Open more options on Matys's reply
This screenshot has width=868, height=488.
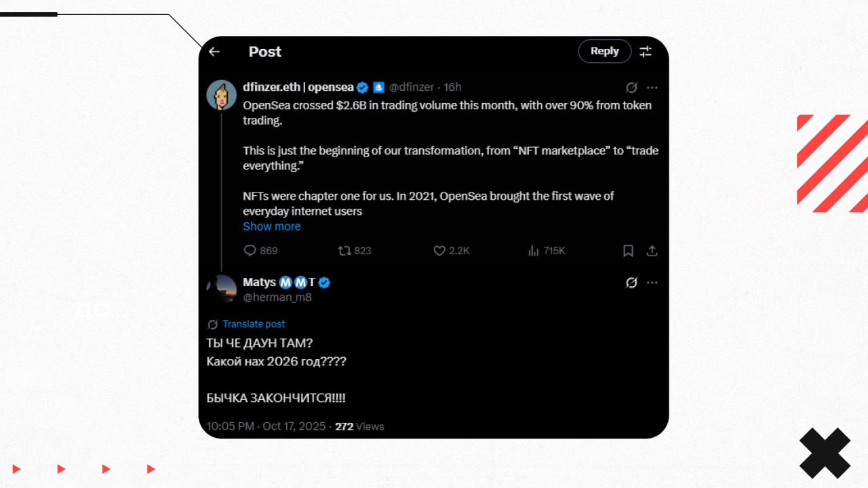[x=652, y=283]
